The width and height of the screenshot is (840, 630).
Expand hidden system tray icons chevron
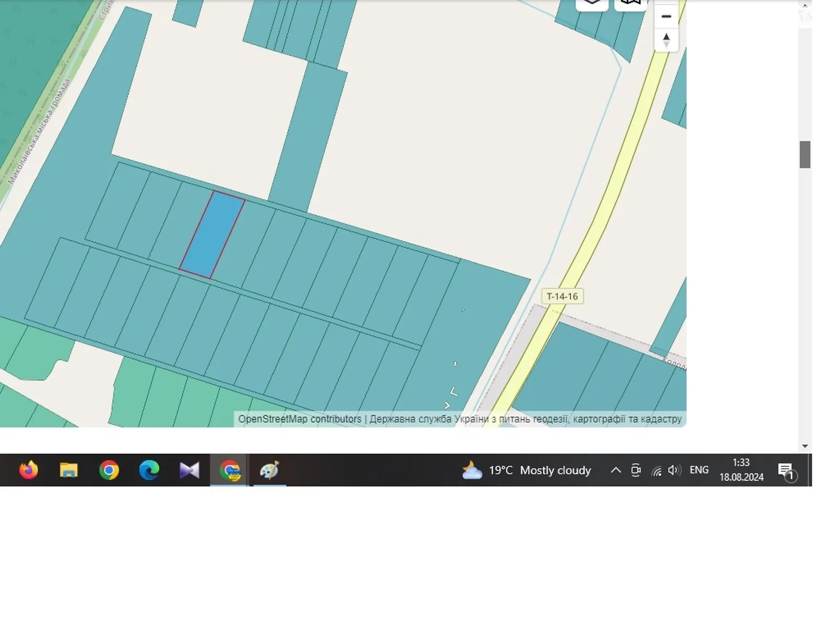pos(616,470)
